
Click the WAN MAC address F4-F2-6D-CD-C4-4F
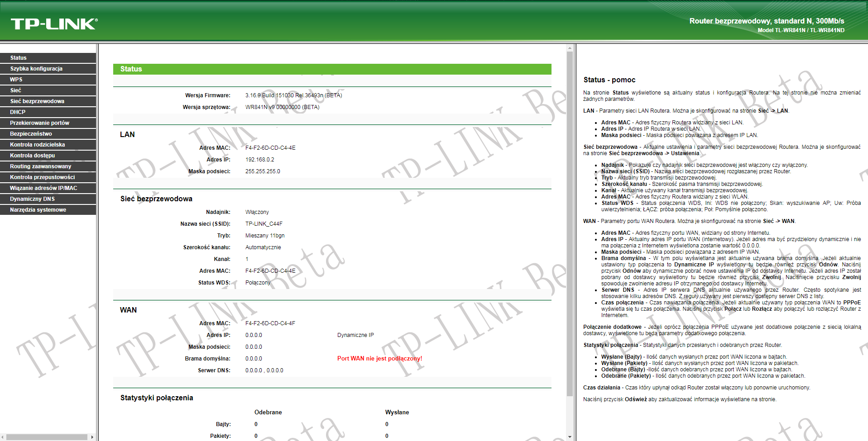coord(270,323)
